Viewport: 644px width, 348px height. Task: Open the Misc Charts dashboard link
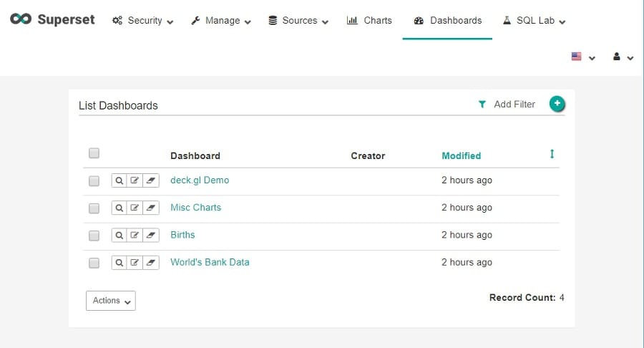point(195,208)
